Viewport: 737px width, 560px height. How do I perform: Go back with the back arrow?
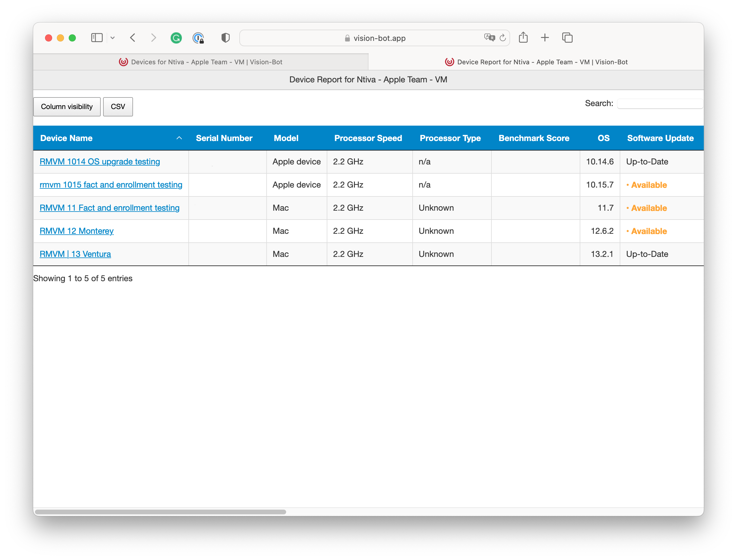click(133, 38)
